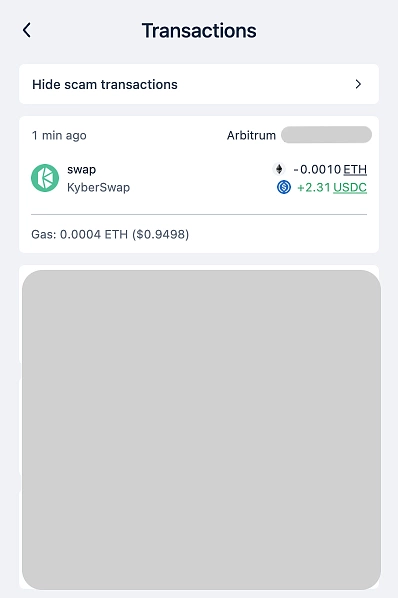Click the 1 min ago timestamp
398x598 pixels.
click(59, 135)
